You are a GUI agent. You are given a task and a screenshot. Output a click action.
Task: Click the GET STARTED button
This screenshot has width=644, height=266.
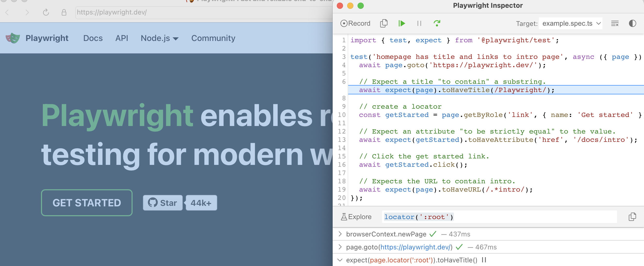coord(87,203)
